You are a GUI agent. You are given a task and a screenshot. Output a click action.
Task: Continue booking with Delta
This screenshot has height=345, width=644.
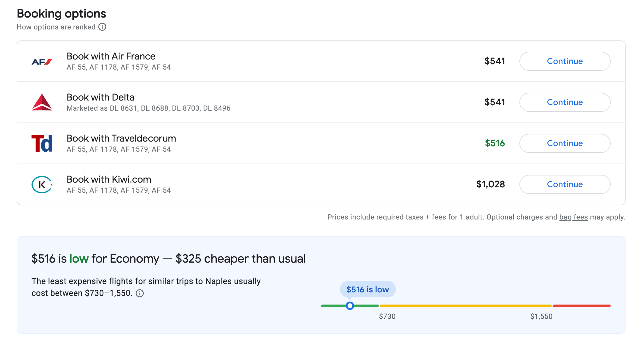565,102
